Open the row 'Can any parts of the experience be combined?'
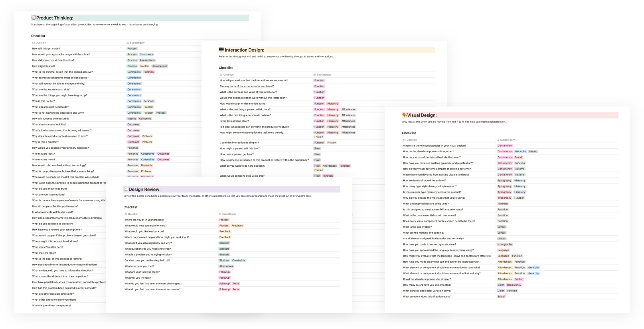Viewport: 644px width, 329px height. pyautogui.click(x=247, y=86)
